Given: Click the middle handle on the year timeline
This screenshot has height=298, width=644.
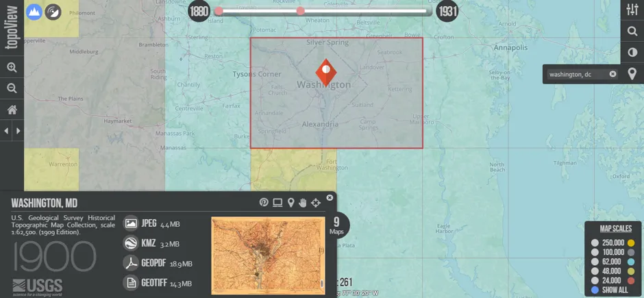Looking at the screenshot, I should pos(301,11).
